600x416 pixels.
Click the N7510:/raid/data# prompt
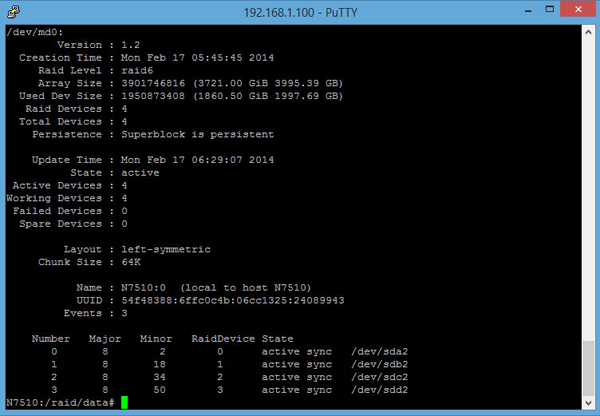pos(60,403)
